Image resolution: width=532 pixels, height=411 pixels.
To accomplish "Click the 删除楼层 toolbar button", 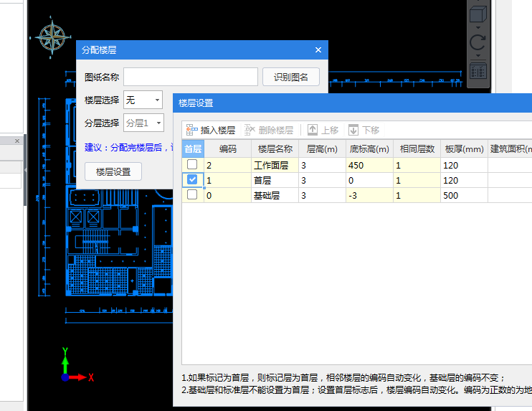I will point(269,130).
